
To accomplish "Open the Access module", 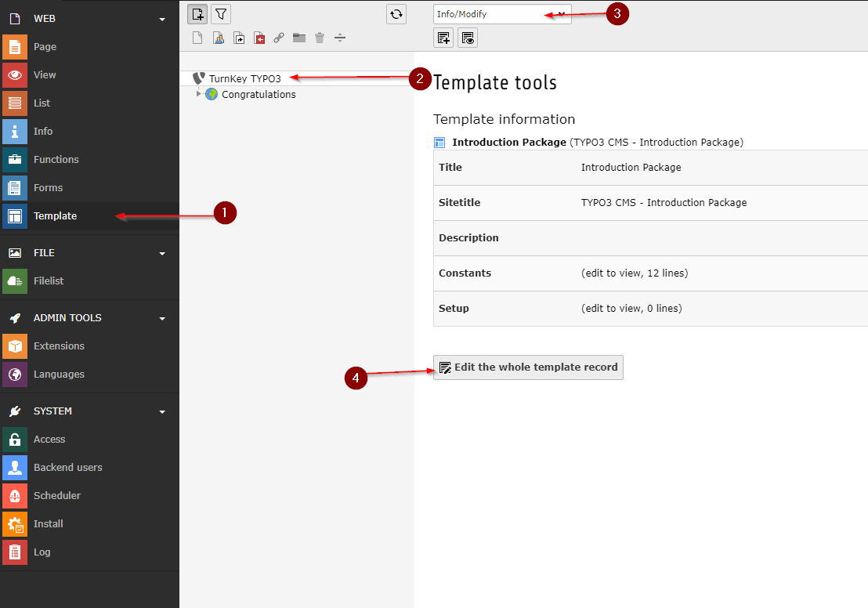I will (x=89, y=439).
